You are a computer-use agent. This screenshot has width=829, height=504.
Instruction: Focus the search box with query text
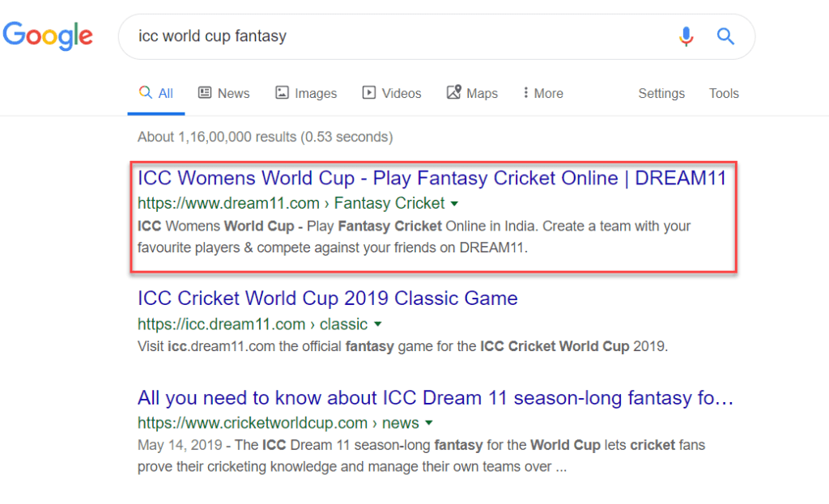pyautogui.click(x=436, y=36)
